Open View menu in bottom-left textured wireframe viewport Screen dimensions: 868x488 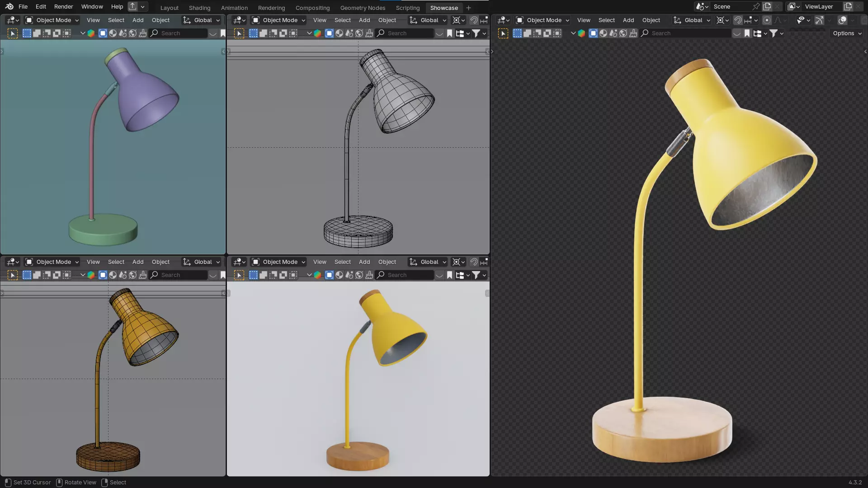(x=93, y=262)
